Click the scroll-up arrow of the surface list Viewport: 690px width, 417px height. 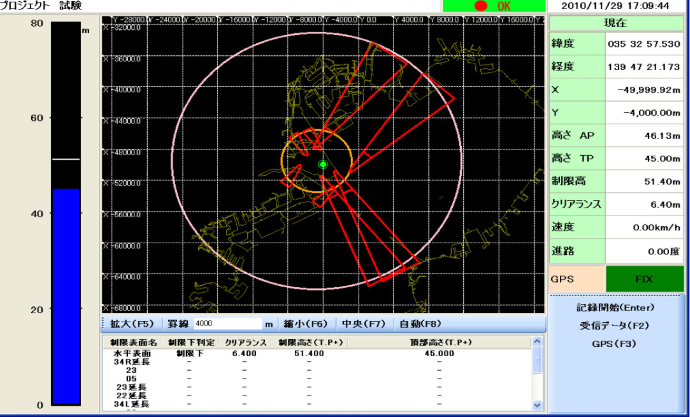[x=537, y=341]
